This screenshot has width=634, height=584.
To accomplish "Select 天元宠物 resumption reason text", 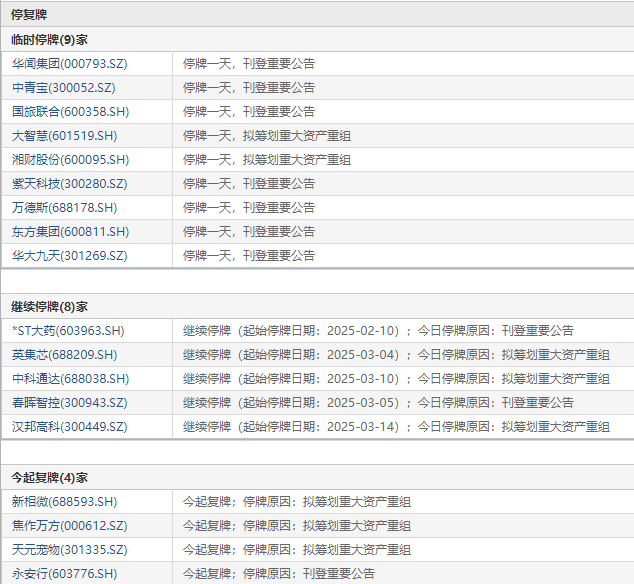I will [297, 550].
